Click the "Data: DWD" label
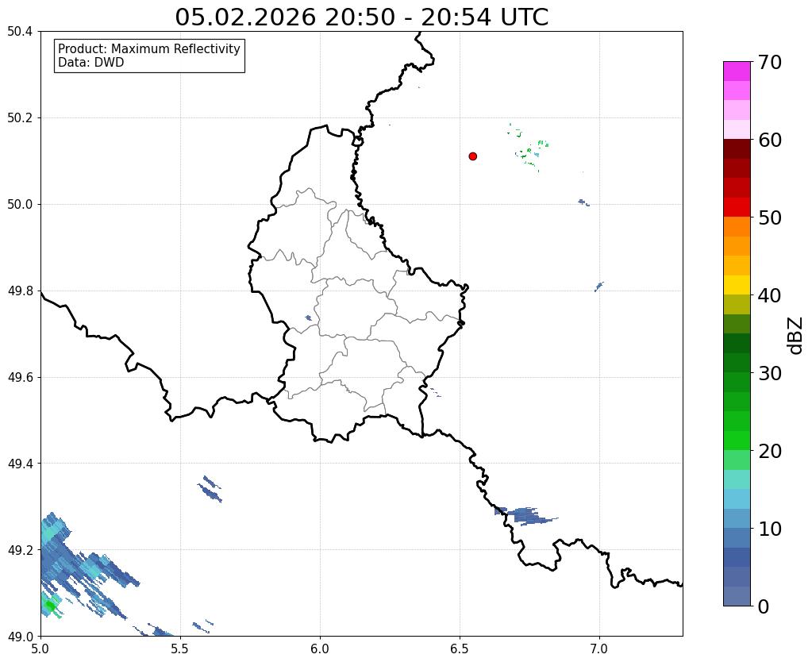The image size is (812, 662). [x=91, y=63]
